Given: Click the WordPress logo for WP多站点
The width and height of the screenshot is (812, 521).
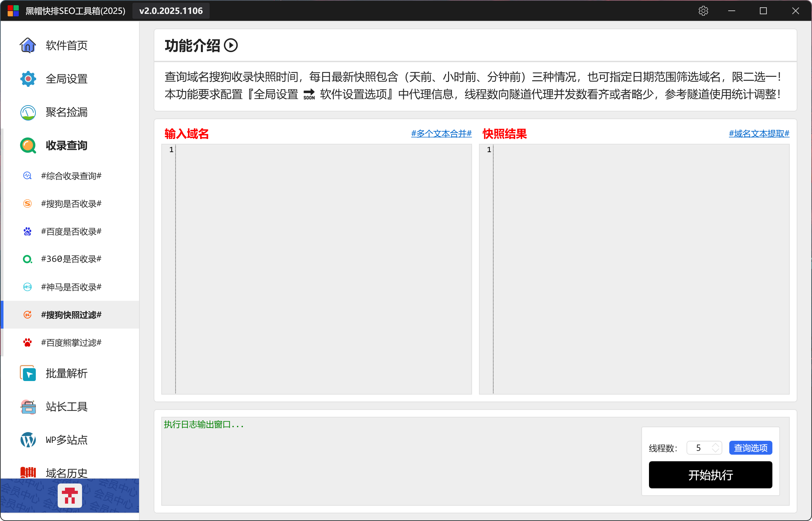Looking at the screenshot, I should [28, 440].
